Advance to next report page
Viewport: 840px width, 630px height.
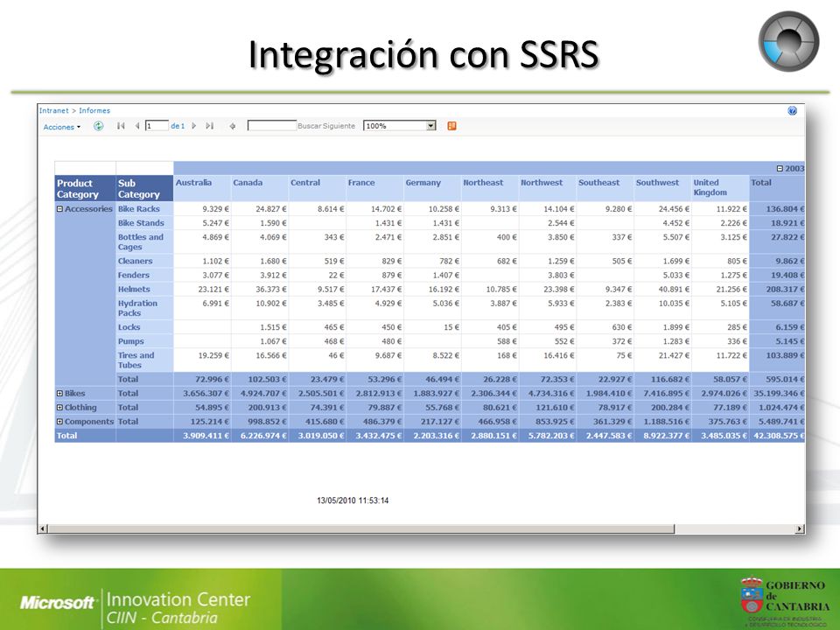[x=194, y=126]
